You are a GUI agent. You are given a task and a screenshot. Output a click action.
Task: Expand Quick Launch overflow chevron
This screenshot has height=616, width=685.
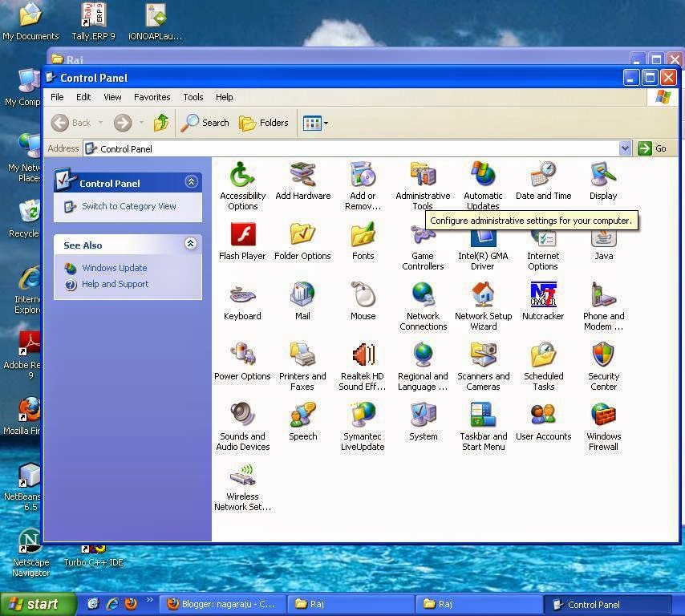tap(149, 600)
